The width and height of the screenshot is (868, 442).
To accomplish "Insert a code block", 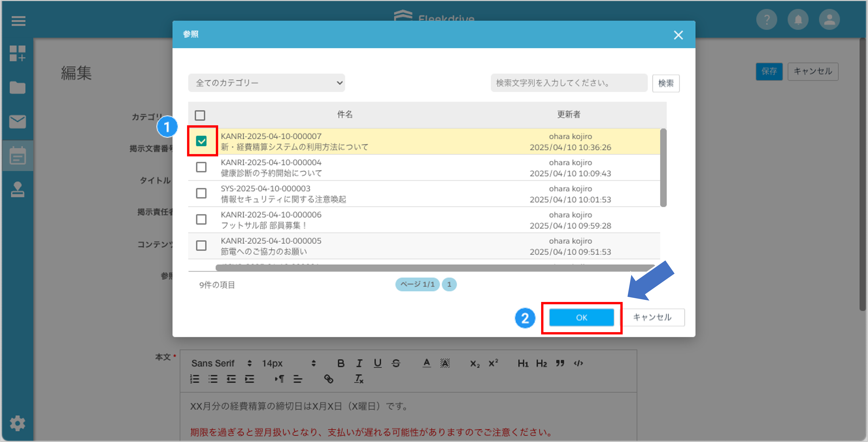I will (579, 363).
